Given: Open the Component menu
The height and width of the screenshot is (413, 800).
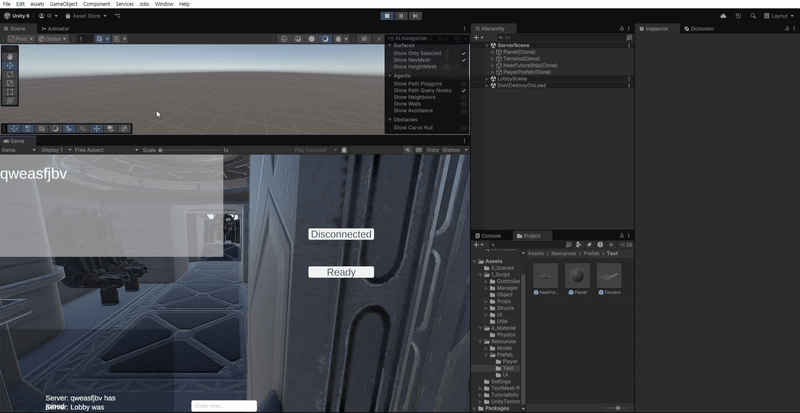Looking at the screenshot, I should (x=96, y=4).
